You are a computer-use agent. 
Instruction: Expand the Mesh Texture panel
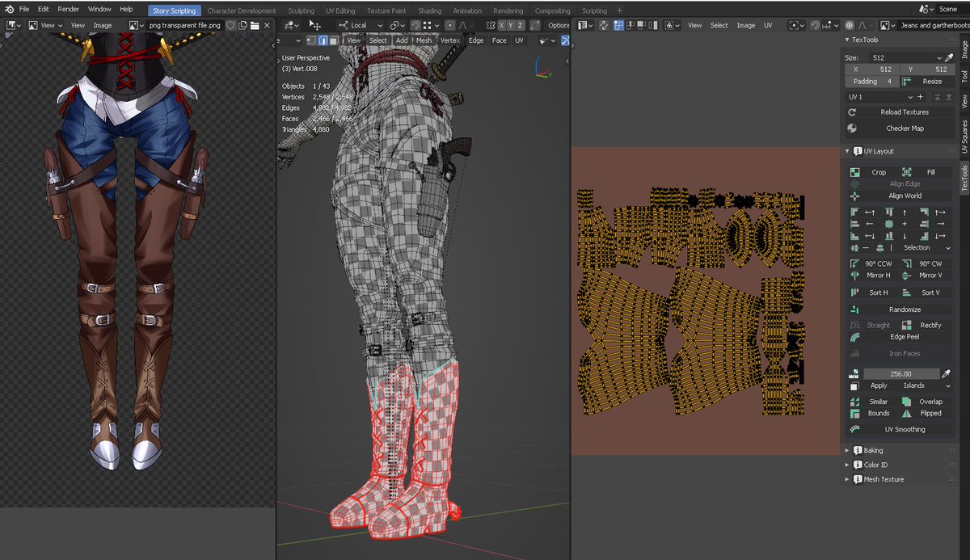(x=847, y=479)
